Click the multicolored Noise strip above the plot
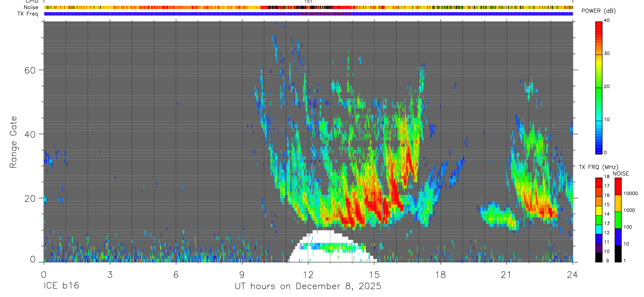 tap(308, 7)
